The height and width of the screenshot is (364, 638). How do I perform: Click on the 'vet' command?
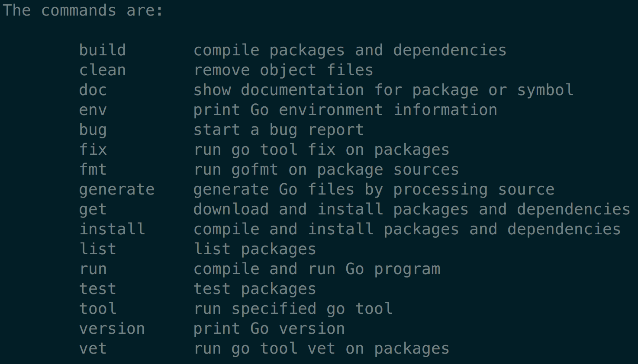tap(93, 348)
